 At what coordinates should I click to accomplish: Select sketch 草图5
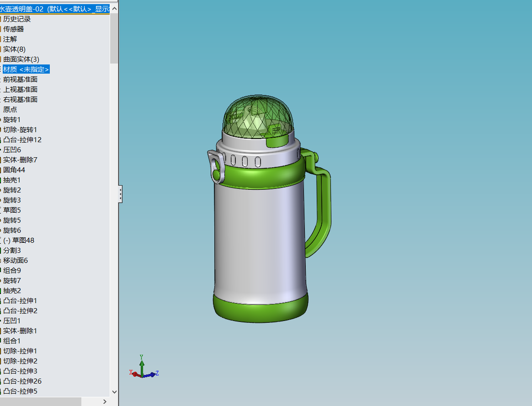coord(12,210)
